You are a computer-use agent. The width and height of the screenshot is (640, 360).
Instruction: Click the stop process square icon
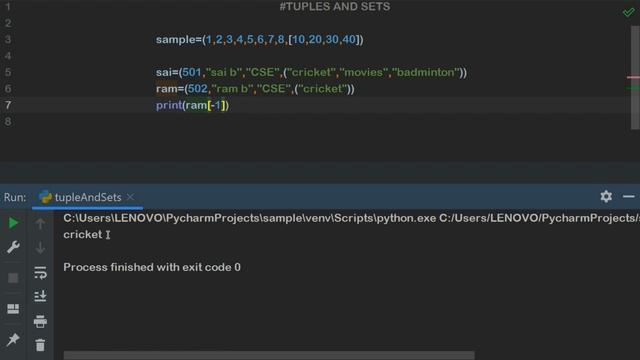click(x=13, y=278)
